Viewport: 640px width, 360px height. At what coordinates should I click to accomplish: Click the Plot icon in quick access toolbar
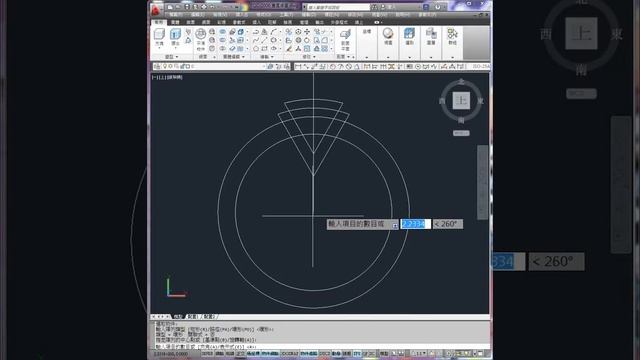(x=204, y=7)
